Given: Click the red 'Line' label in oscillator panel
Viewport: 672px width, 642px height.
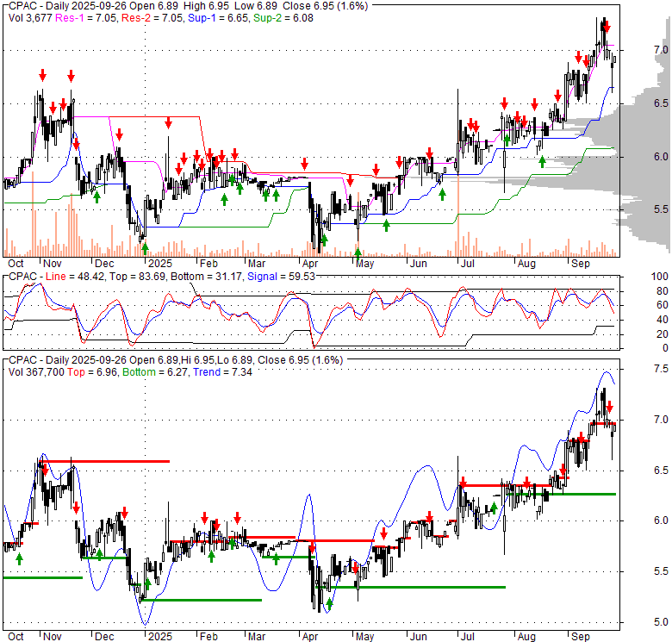Looking at the screenshot, I should click(56, 277).
